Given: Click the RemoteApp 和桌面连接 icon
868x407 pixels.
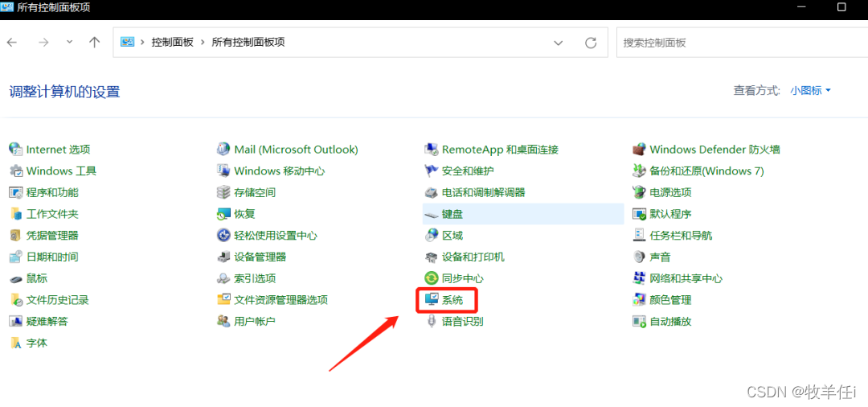Looking at the screenshot, I should tap(432, 150).
